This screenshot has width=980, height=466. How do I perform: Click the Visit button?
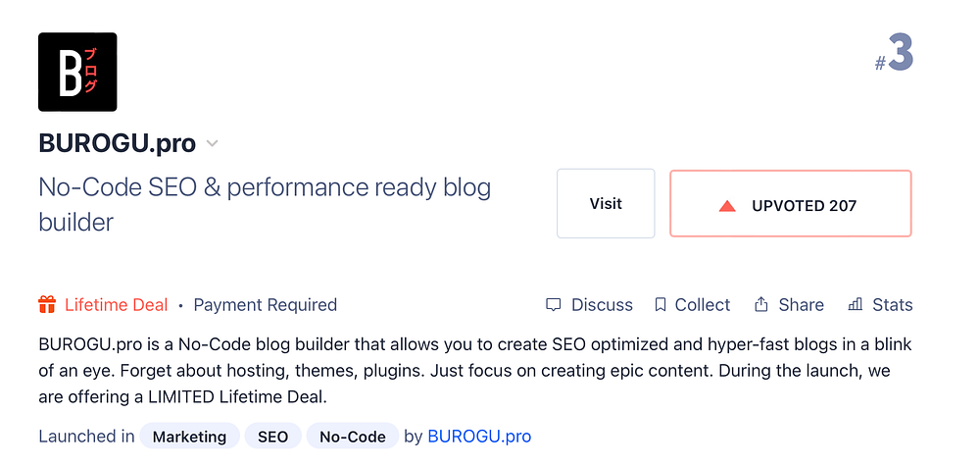(606, 204)
